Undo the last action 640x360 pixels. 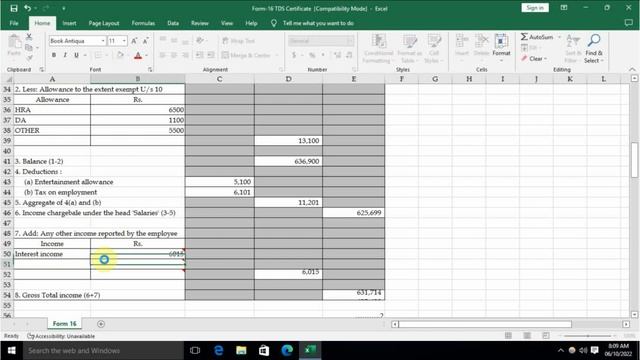pyautogui.click(x=27, y=8)
